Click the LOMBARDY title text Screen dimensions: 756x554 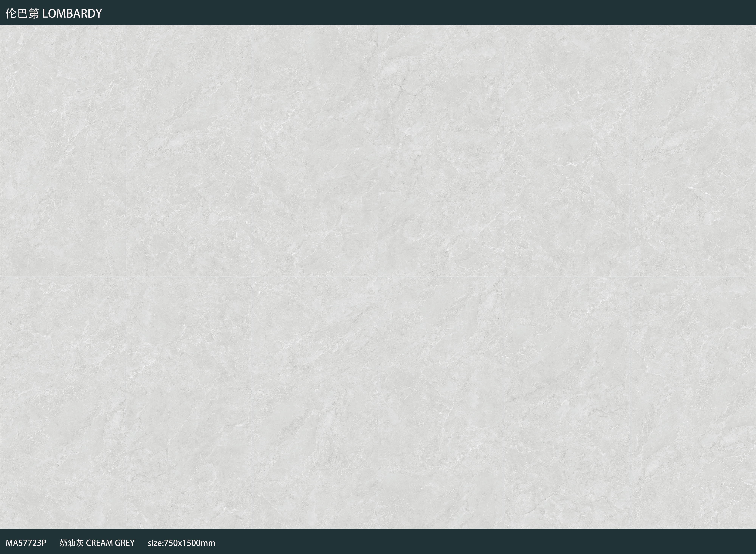(x=72, y=13)
